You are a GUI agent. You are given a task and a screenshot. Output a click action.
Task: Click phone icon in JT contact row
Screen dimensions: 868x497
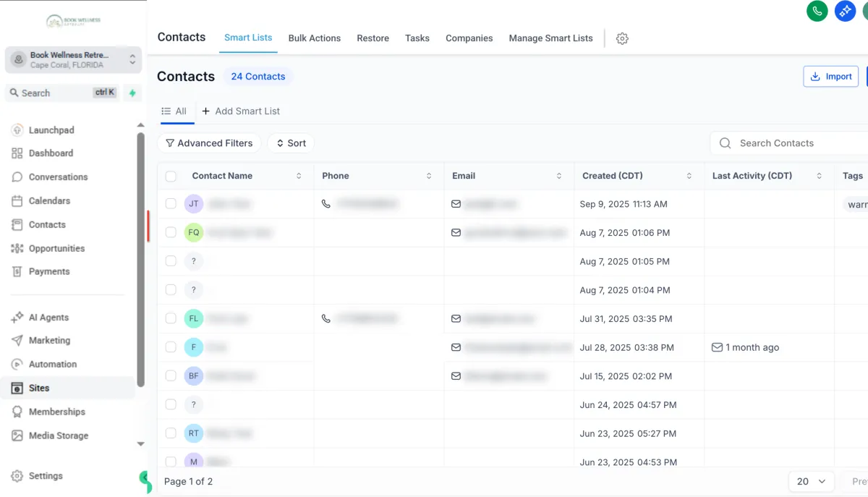(326, 204)
